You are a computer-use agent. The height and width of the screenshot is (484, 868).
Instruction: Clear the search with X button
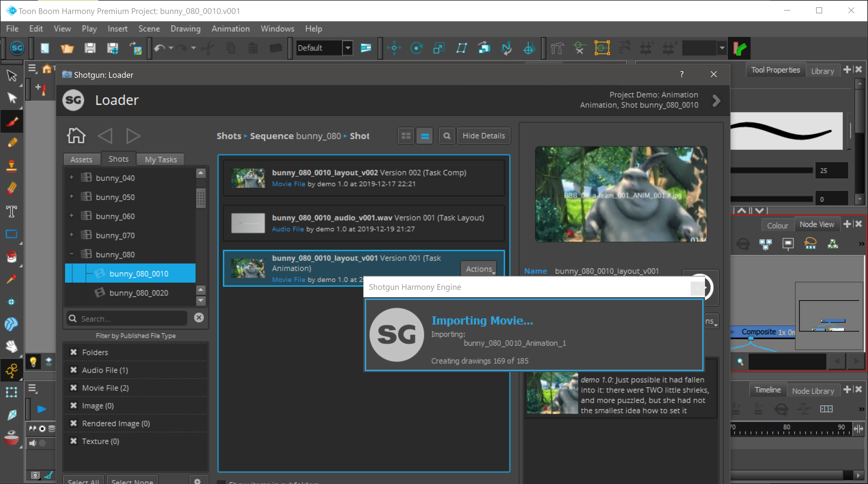pyautogui.click(x=199, y=318)
